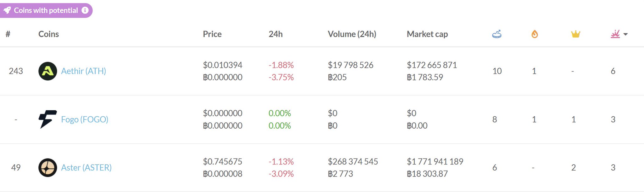Click the yellow crown column icon
The image size is (644, 192).
tap(575, 34)
